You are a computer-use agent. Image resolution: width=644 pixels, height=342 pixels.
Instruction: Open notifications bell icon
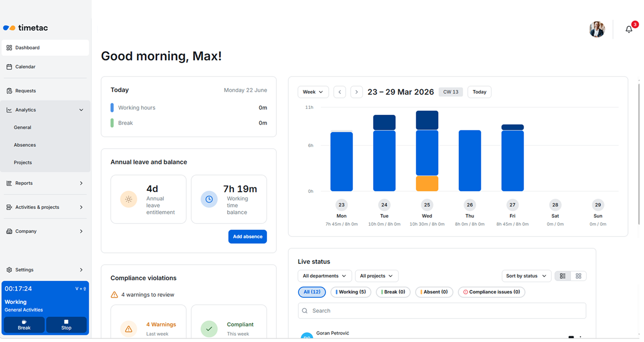pyautogui.click(x=629, y=29)
